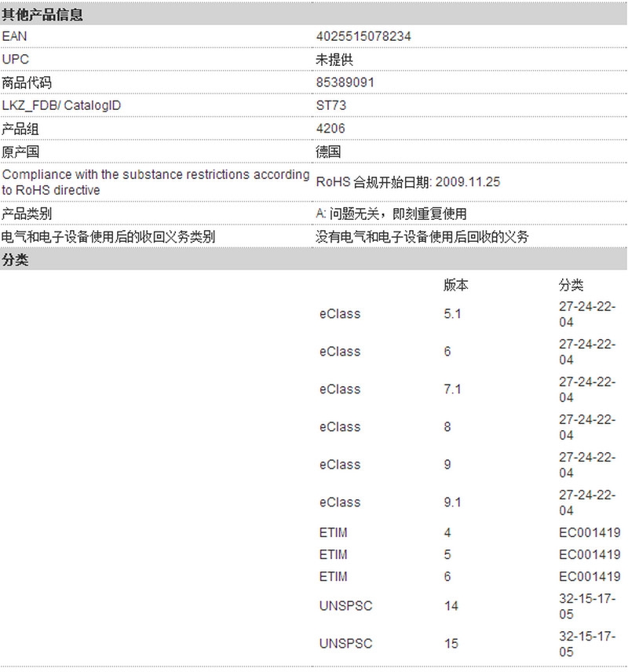Select the 其他产品信息 section header
Image resolution: width=628 pixels, height=672 pixels.
click(x=313, y=15)
